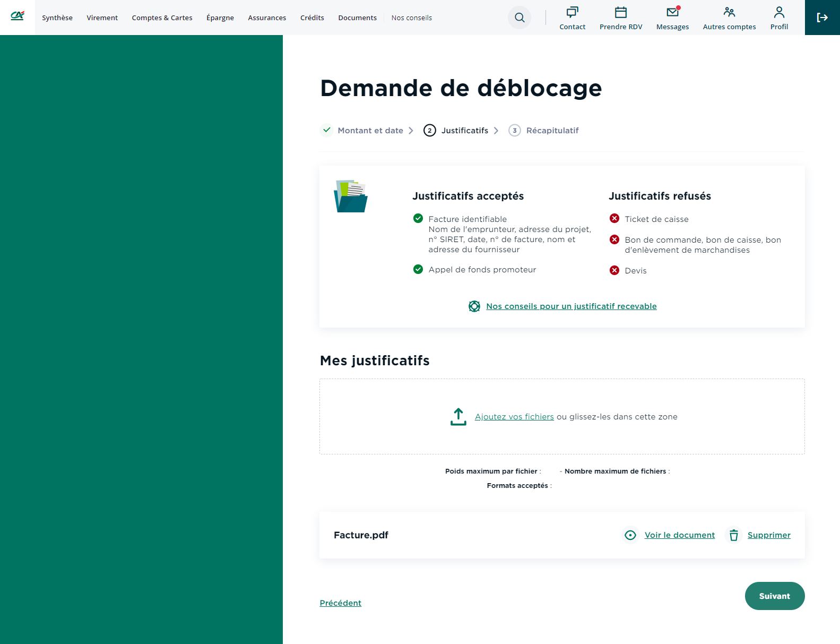Click the logout icon button
840x644 pixels.
[822, 18]
